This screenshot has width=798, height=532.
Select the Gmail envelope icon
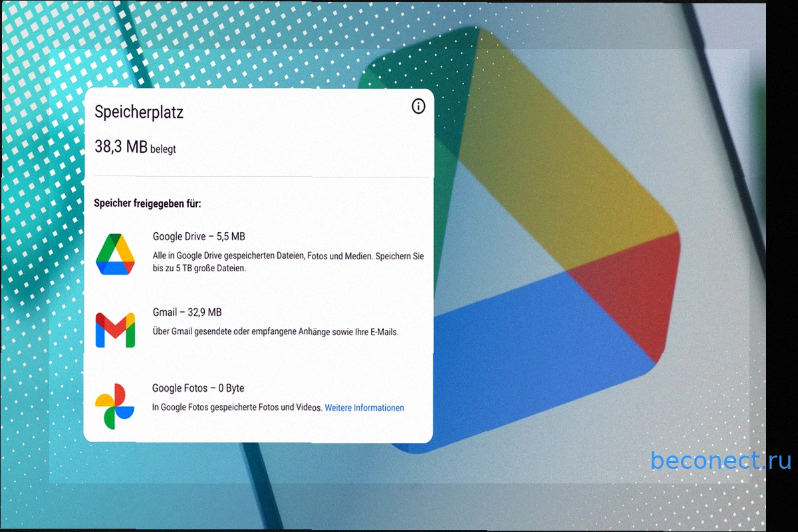pyautogui.click(x=115, y=330)
